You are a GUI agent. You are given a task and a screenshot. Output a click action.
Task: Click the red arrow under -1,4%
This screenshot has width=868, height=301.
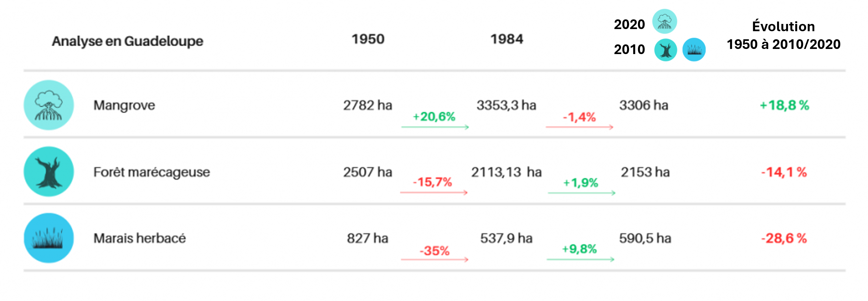point(579,127)
